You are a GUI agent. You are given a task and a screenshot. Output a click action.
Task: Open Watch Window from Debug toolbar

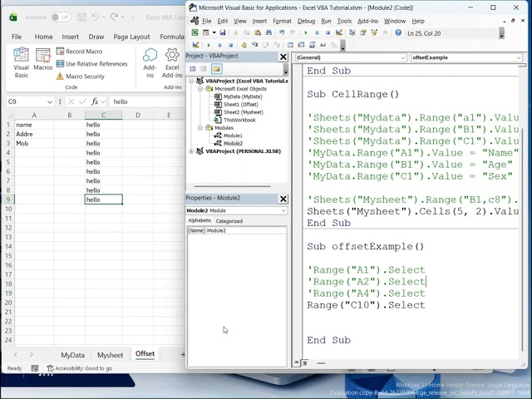tap(313, 45)
